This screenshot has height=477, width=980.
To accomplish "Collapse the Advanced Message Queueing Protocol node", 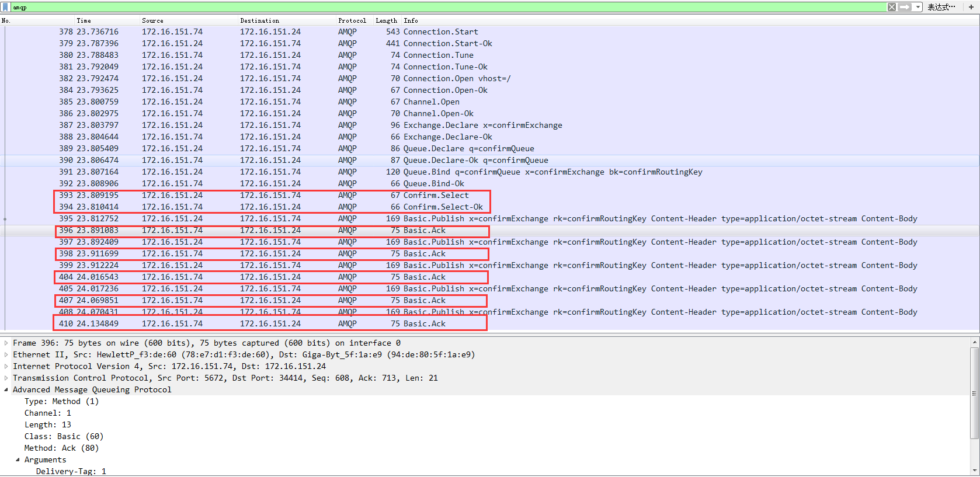I will [6, 389].
